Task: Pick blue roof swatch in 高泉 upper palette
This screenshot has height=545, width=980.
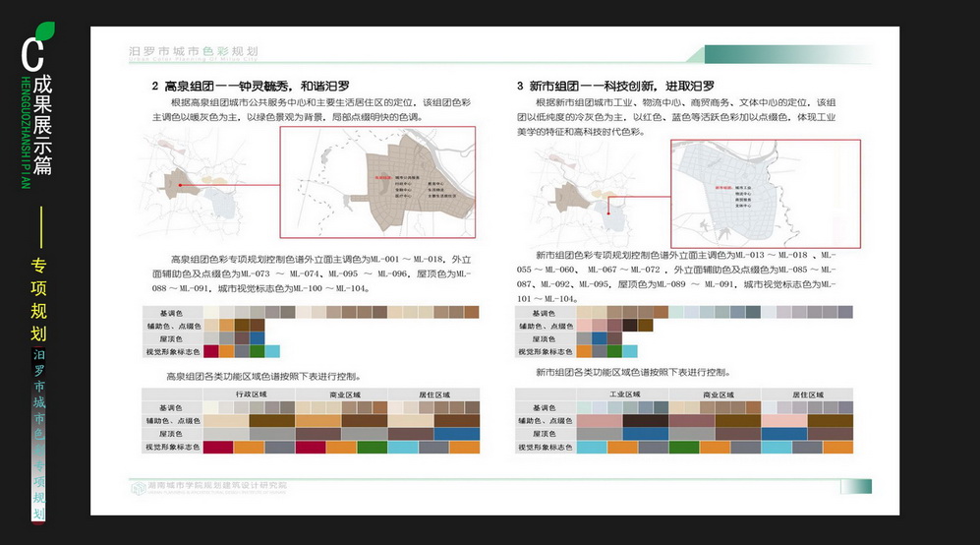Action: [x=257, y=338]
